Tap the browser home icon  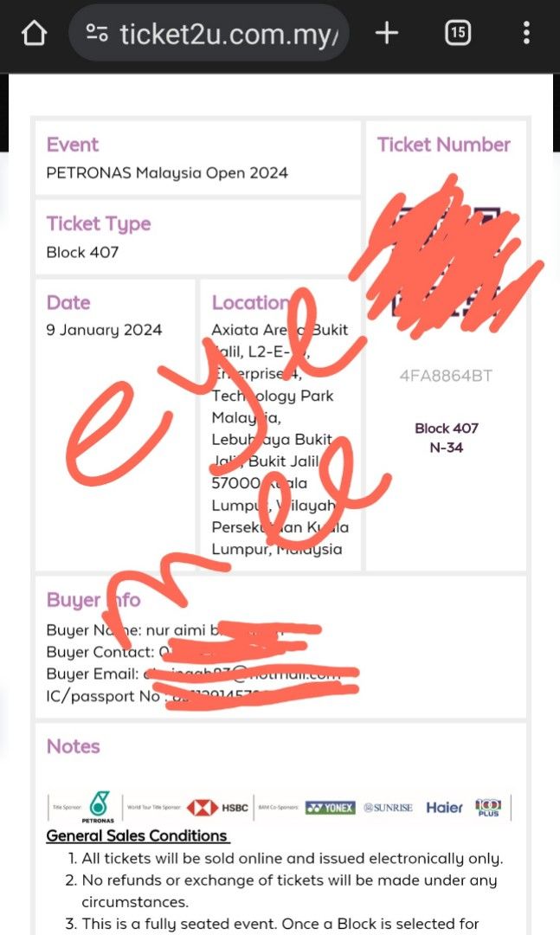pyautogui.click(x=34, y=33)
